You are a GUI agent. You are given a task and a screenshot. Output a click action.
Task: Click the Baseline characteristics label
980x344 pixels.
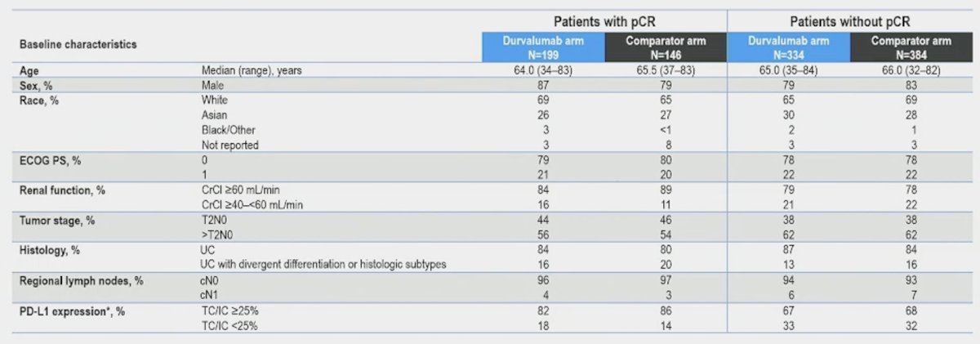(x=78, y=44)
